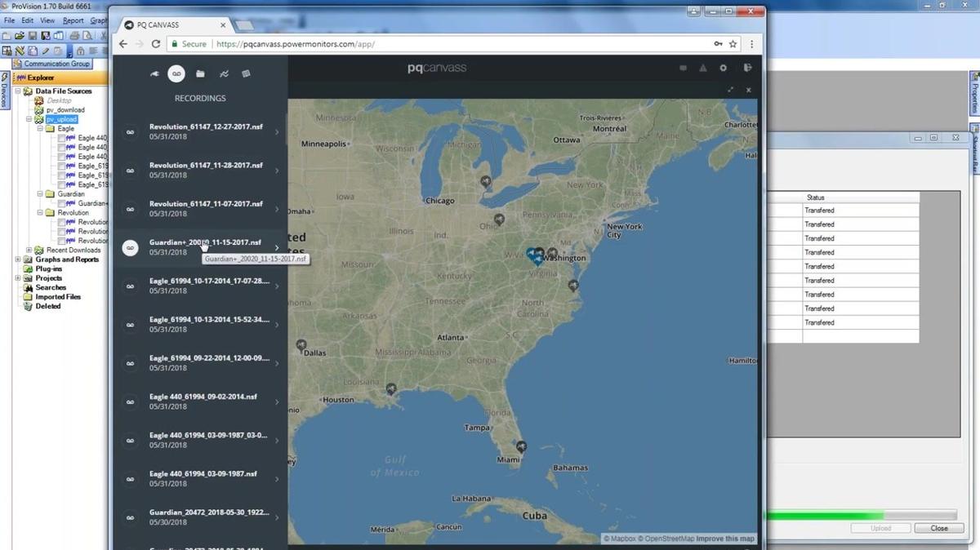Check the Guardian+ file checkbox in Explorer

pos(62,203)
